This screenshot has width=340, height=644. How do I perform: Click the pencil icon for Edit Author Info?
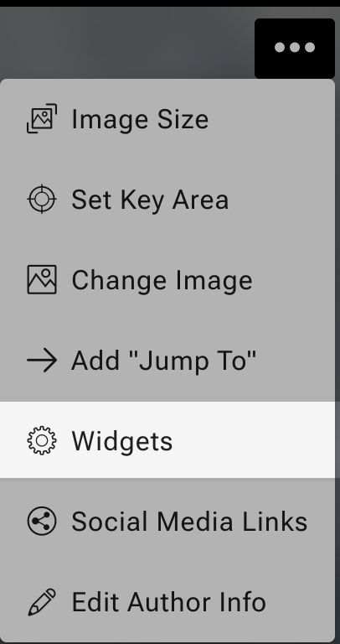coord(42,602)
